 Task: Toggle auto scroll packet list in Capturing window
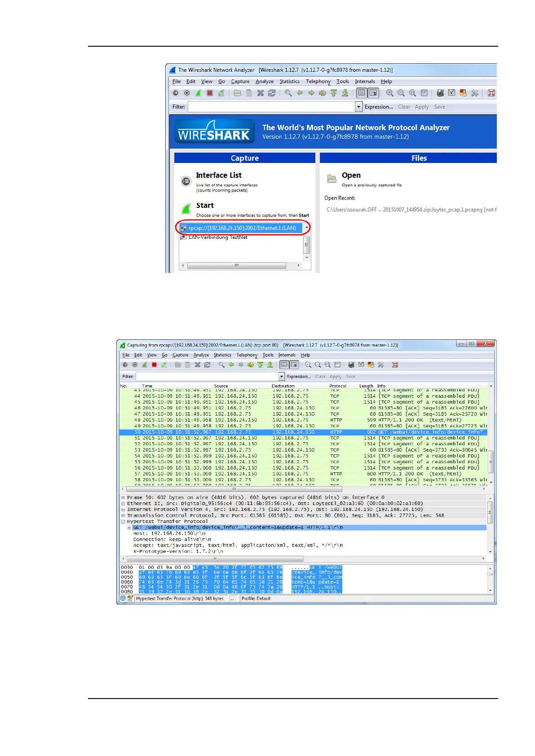pyautogui.click(x=294, y=365)
